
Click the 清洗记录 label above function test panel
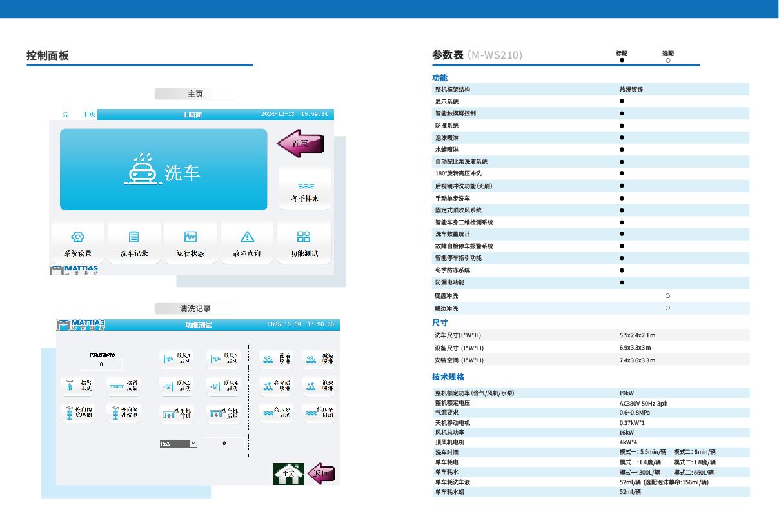pyautogui.click(x=195, y=308)
